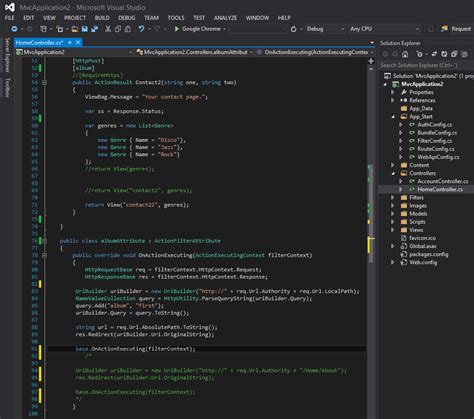Click the pin icon on HomeController.cs tab
Screen dimensions: 474x419
[x=70, y=43]
